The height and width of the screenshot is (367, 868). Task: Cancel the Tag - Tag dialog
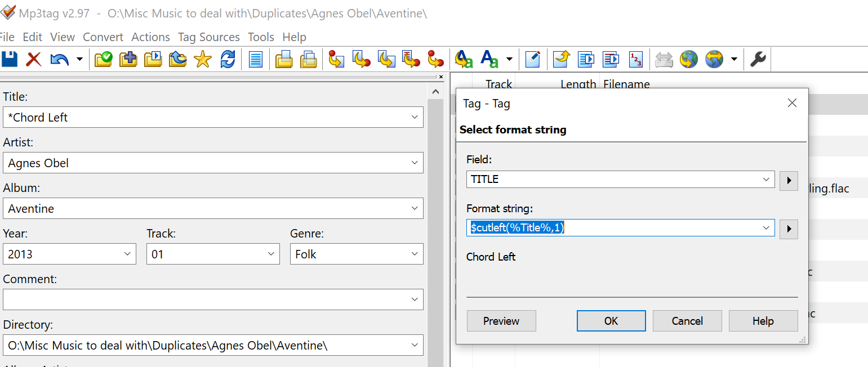(687, 321)
